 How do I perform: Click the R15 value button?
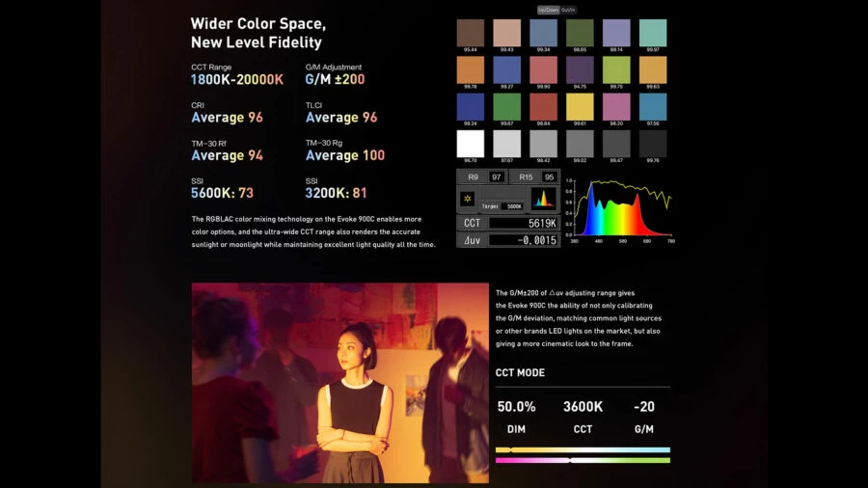(x=534, y=176)
